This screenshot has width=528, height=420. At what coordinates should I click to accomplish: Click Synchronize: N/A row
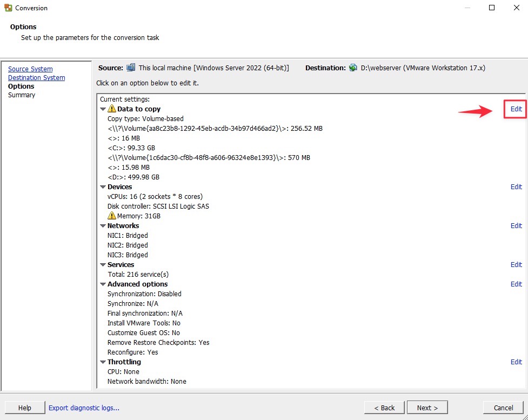pos(132,303)
